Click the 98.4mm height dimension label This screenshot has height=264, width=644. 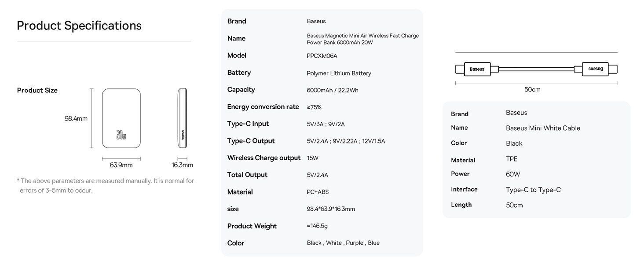(x=76, y=118)
